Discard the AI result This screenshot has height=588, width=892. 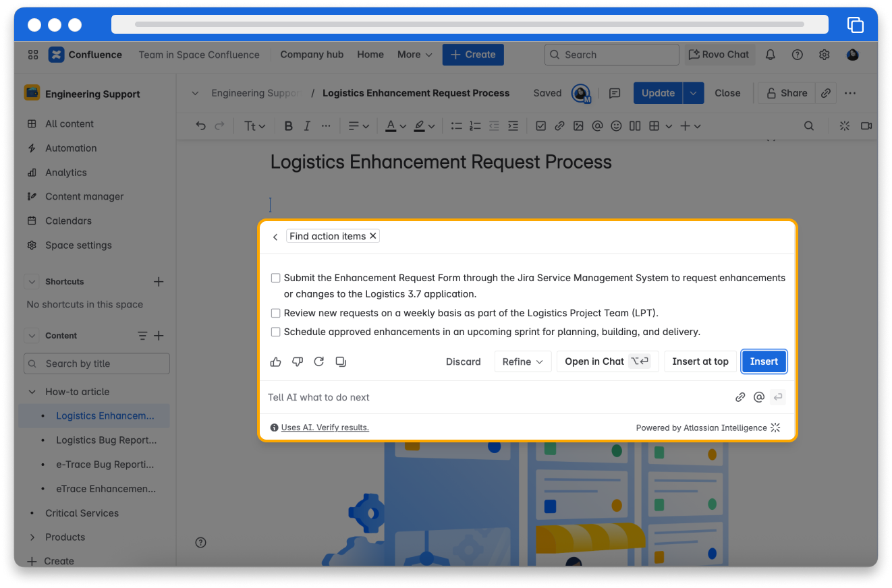tap(464, 361)
